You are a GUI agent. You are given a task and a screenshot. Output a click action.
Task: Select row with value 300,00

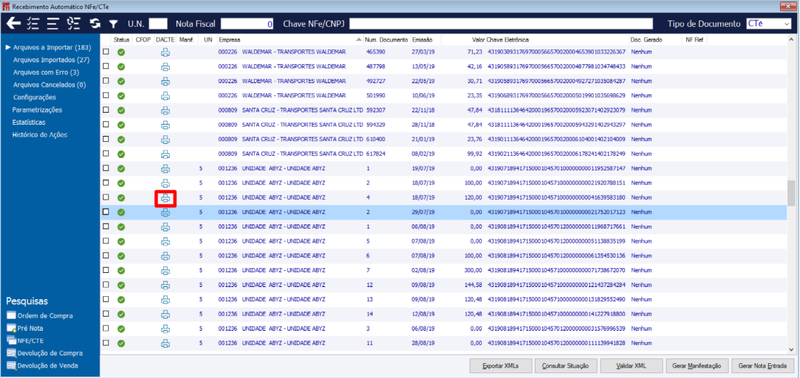(x=443, y=270)
